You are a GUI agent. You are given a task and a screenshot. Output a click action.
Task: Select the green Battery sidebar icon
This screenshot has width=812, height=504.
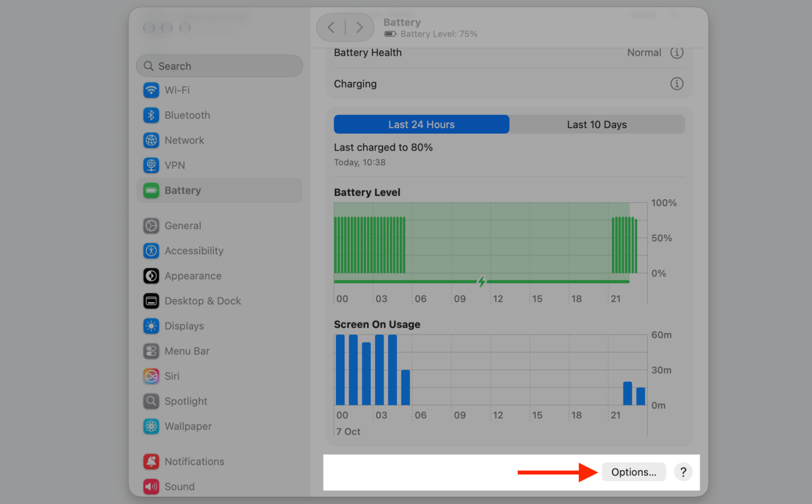coord(151,190)
